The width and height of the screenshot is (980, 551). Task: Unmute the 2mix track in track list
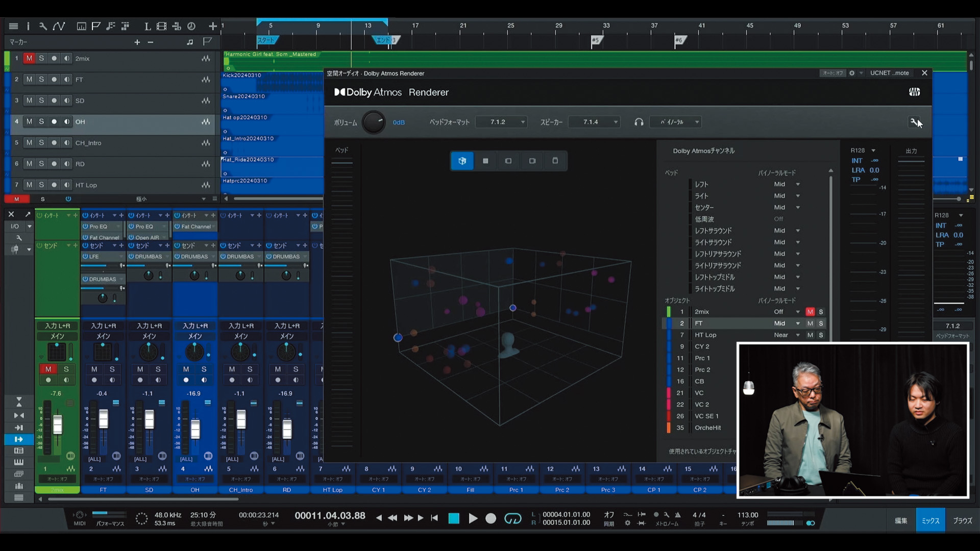pyautogui.click(x=29, y=58)
